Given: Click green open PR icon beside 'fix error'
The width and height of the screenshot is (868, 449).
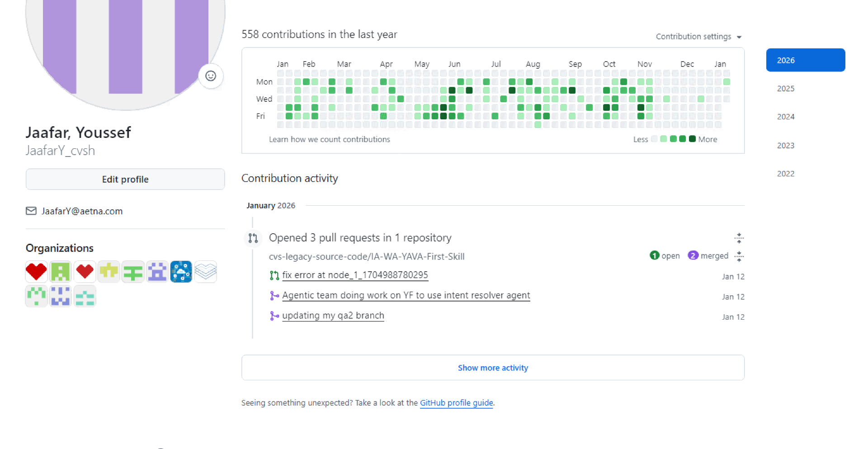Looking at the screenshot, I should click(274, 275).
